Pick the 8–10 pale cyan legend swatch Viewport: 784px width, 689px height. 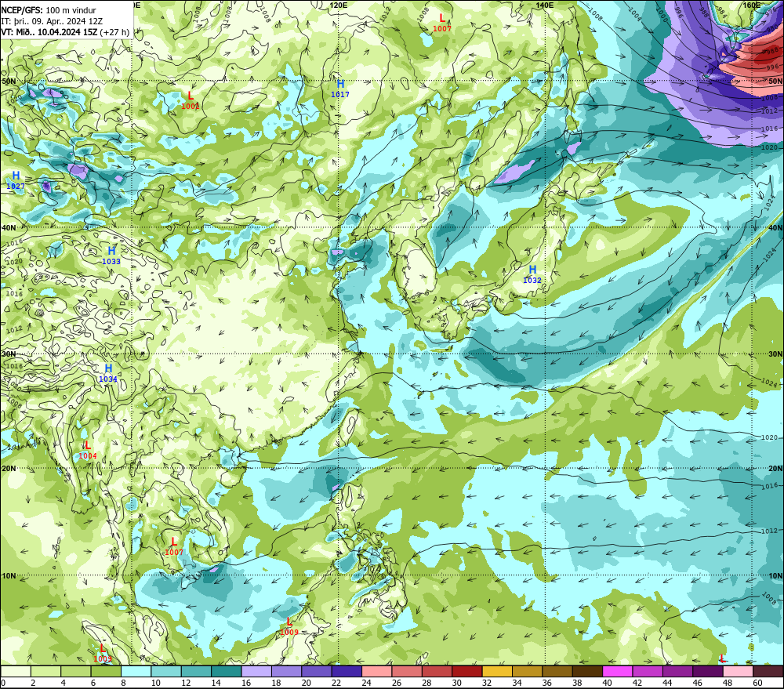(x=136, y=671)
